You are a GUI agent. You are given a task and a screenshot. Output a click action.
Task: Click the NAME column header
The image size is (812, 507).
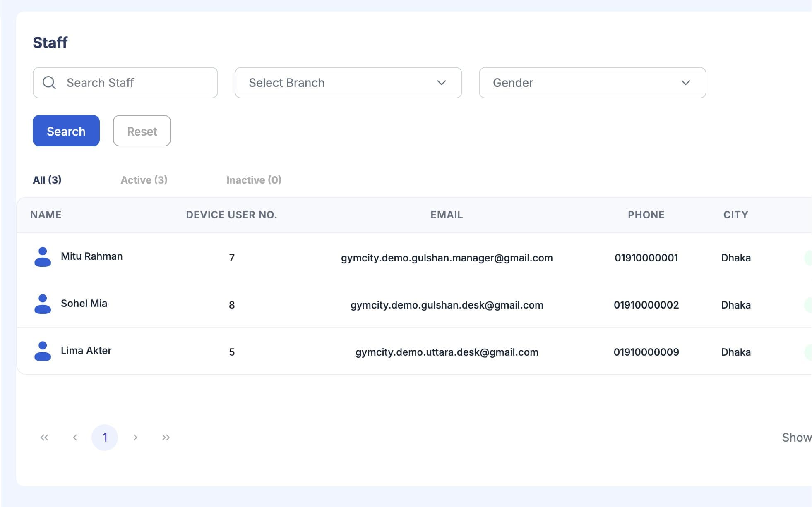click(x=46, y=215)
